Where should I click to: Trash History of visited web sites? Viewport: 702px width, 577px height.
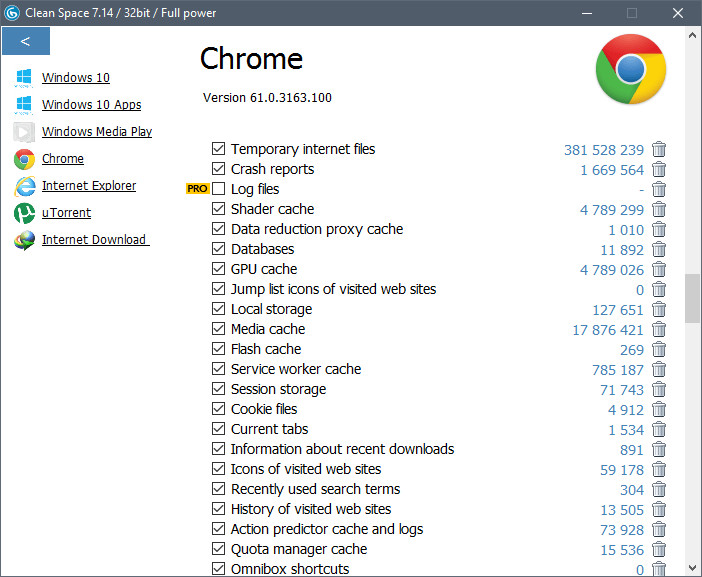[659, 509]
